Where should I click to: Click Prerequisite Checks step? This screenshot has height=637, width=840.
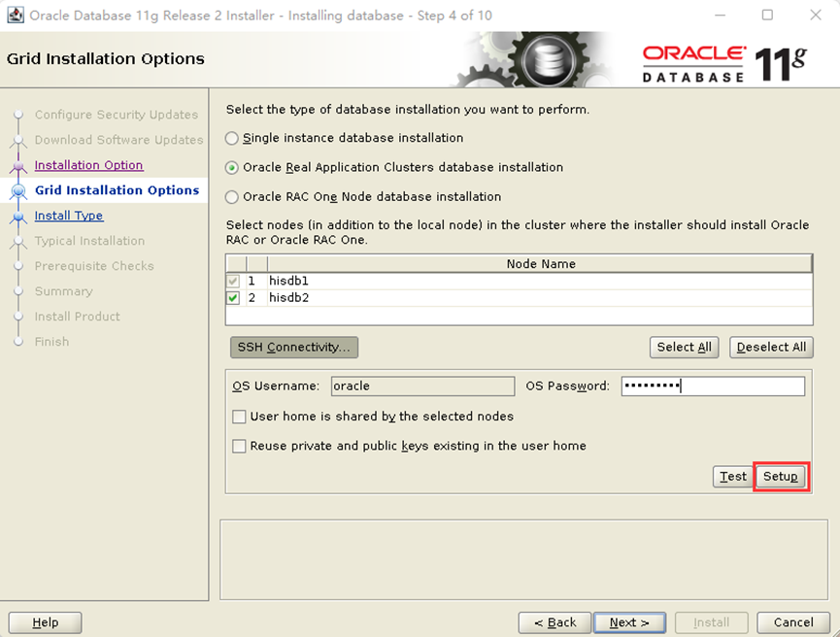point(94,266)
